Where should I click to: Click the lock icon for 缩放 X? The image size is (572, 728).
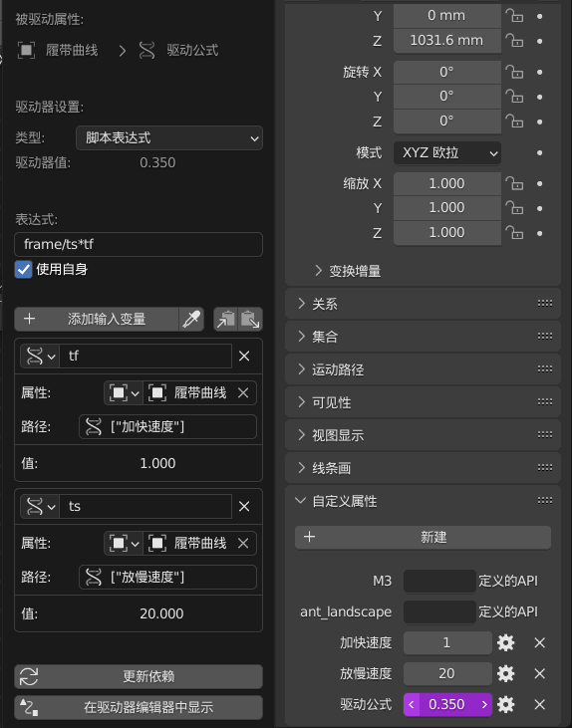coord(514,183)
